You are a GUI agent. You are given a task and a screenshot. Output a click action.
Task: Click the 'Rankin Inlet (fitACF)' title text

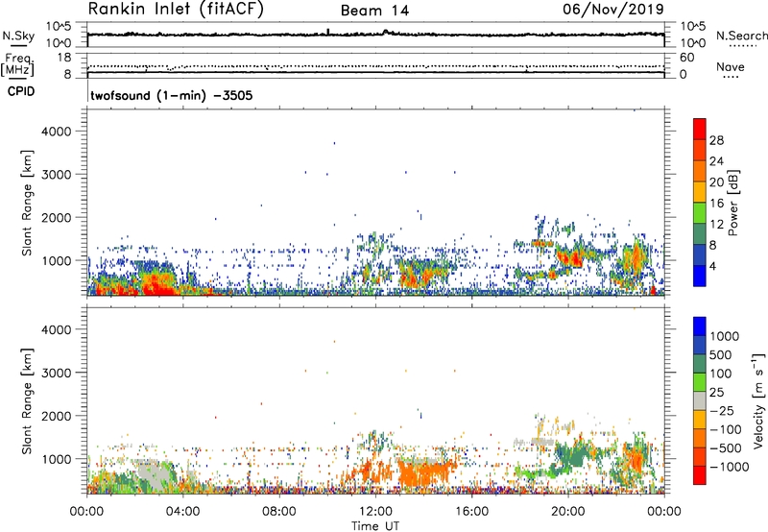click(176, 10)
